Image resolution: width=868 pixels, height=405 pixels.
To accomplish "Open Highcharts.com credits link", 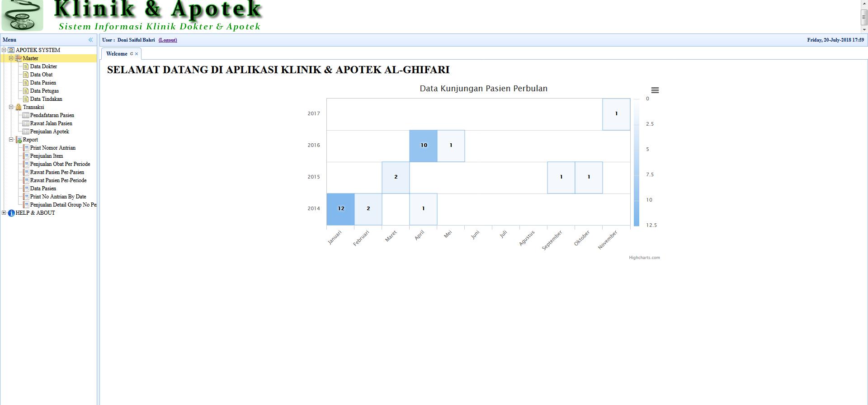I will tap(644, 258).
